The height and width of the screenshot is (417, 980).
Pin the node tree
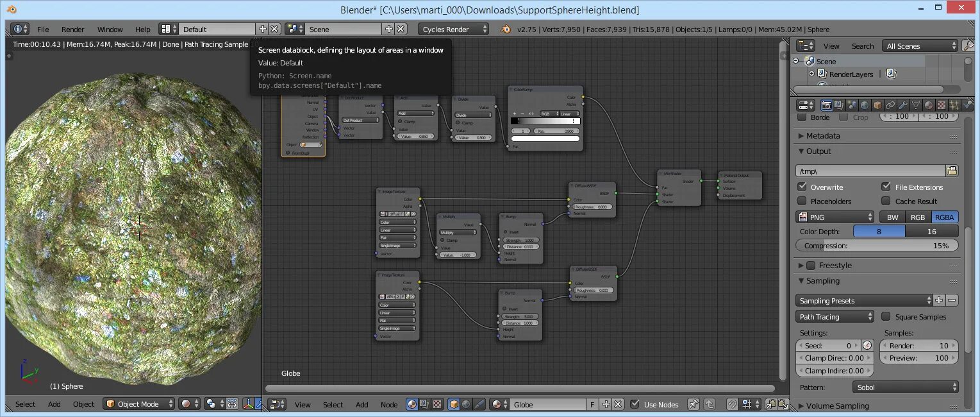pyautogui.click(x=693, y=404)
